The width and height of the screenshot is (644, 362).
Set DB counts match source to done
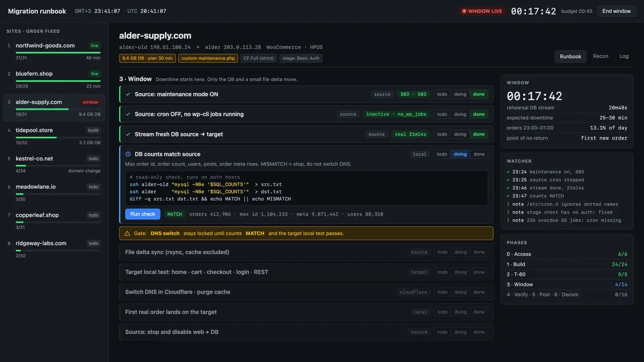[479, 154]
